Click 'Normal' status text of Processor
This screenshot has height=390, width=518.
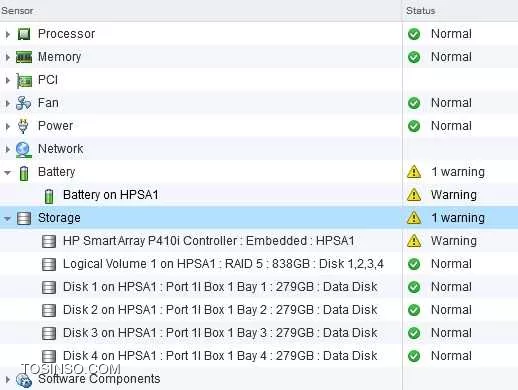451,34
